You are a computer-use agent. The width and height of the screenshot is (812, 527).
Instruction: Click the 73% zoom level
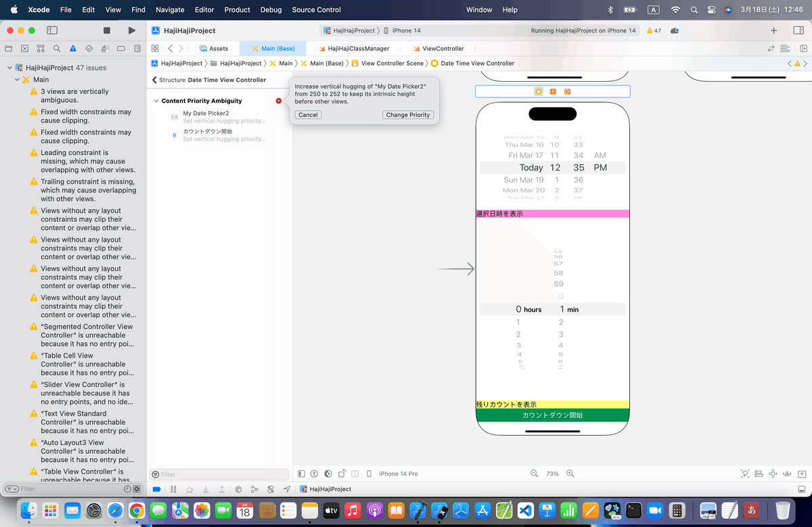click(x=552, y=474)
